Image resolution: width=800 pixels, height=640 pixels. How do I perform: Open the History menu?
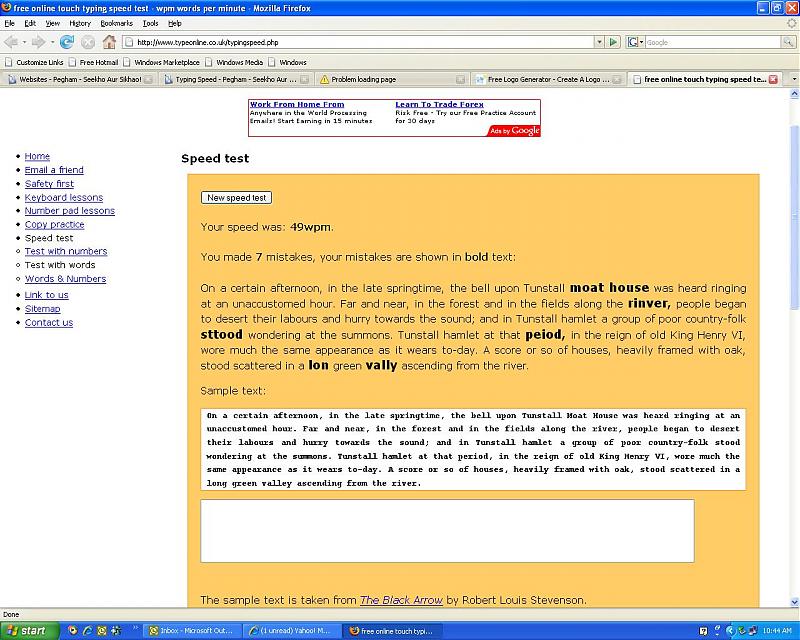[80, 23]
